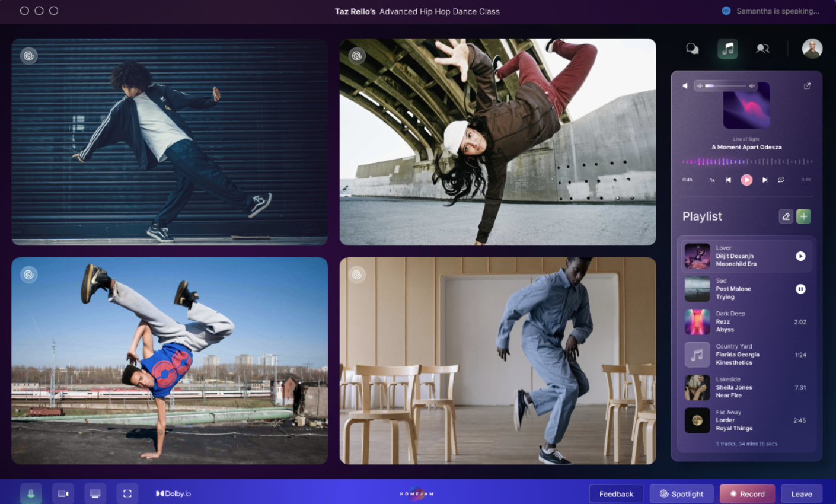Click the 'A Moment Apart Odesza' track title
836x504 pixels.
point(746,147)
